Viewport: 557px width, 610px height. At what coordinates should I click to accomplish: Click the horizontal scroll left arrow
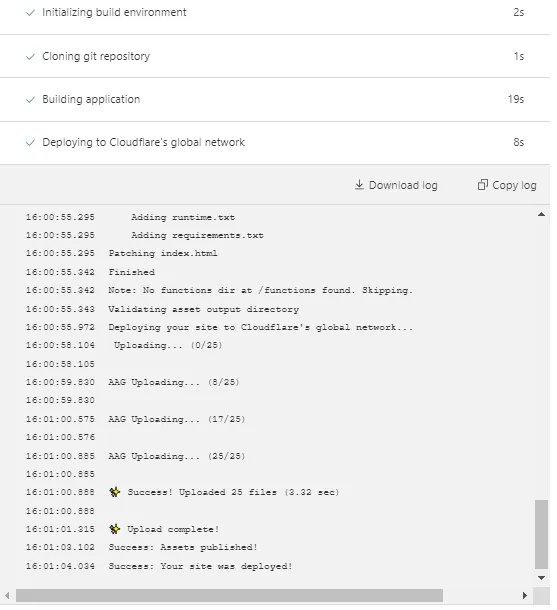point(7,595)
